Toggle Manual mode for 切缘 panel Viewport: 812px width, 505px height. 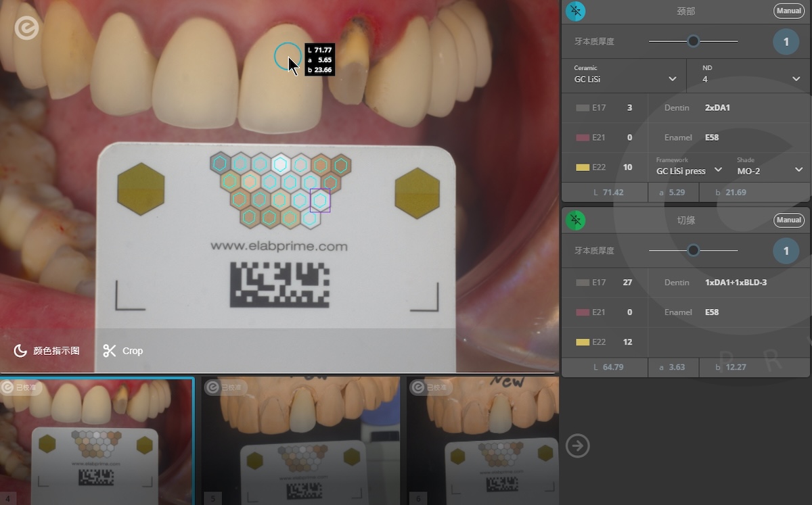point(789,220)
